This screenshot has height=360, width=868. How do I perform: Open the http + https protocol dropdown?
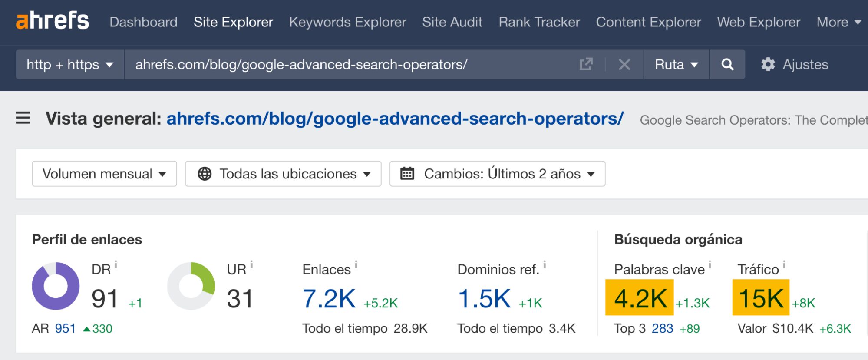pos(70,64)
